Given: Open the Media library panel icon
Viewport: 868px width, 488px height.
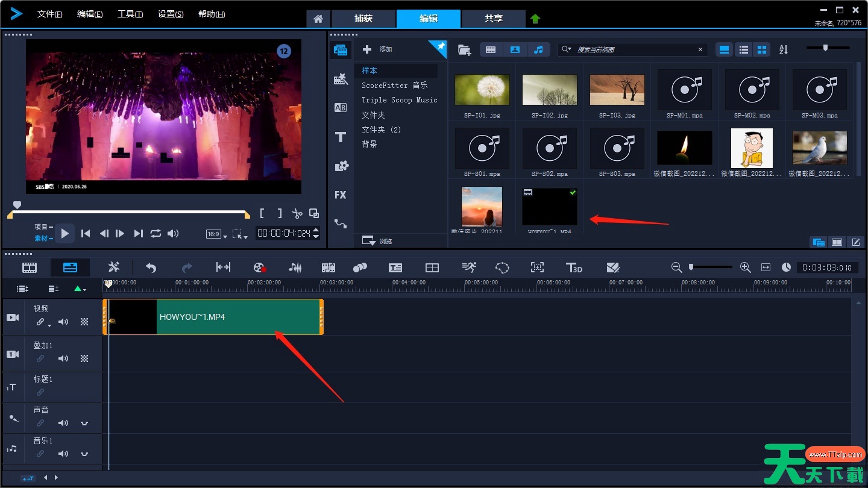Looking at the screenshot, I should [x=341, y=50].
